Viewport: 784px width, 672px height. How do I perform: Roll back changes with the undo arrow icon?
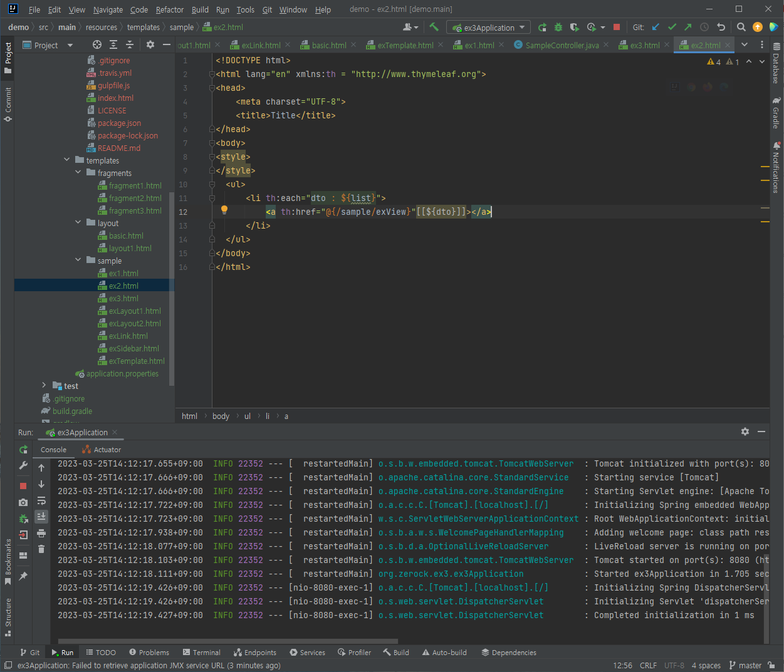pyautogui.click(x=721, y=27)
